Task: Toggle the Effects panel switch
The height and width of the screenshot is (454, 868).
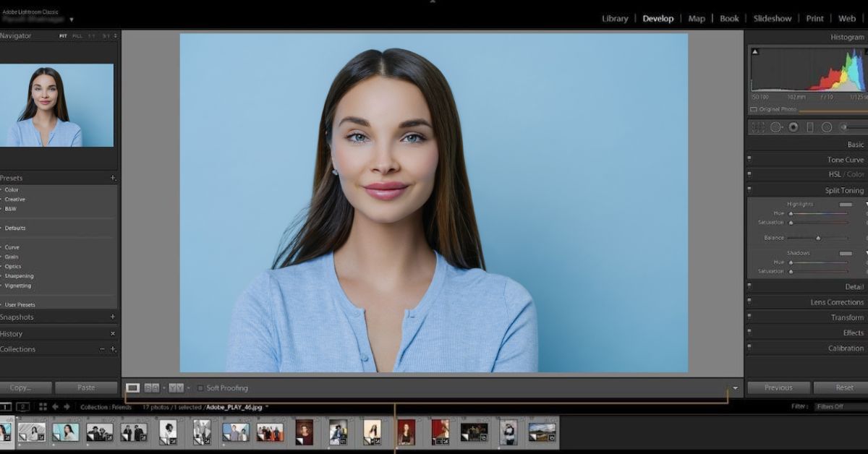Action: (749, 332)
